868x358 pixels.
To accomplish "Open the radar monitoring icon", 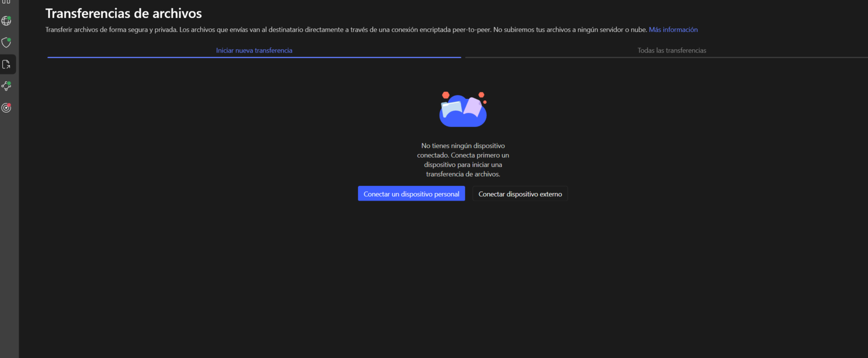I will (6, 108).
